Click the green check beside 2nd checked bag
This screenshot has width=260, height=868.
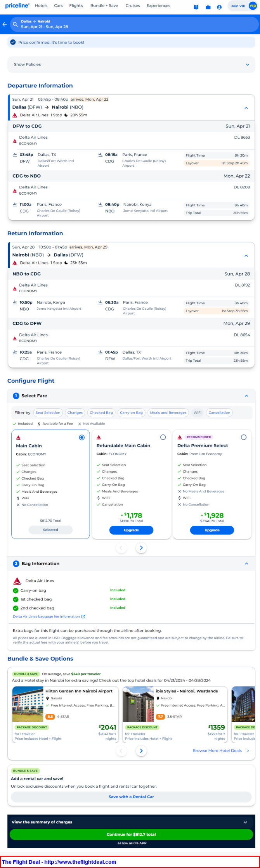point(16,608)
